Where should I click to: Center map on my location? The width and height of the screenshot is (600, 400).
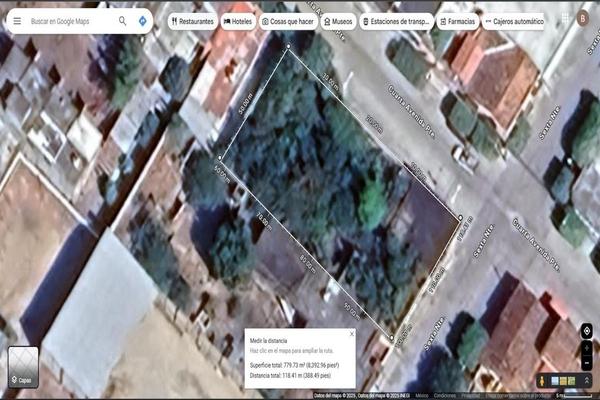[x=586, y=331]
